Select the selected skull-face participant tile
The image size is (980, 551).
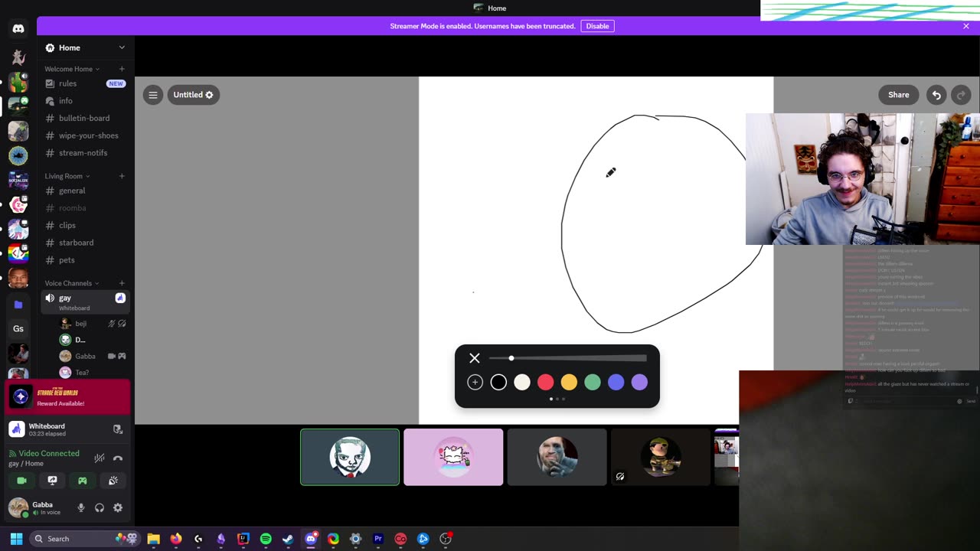tap(350, 457)
